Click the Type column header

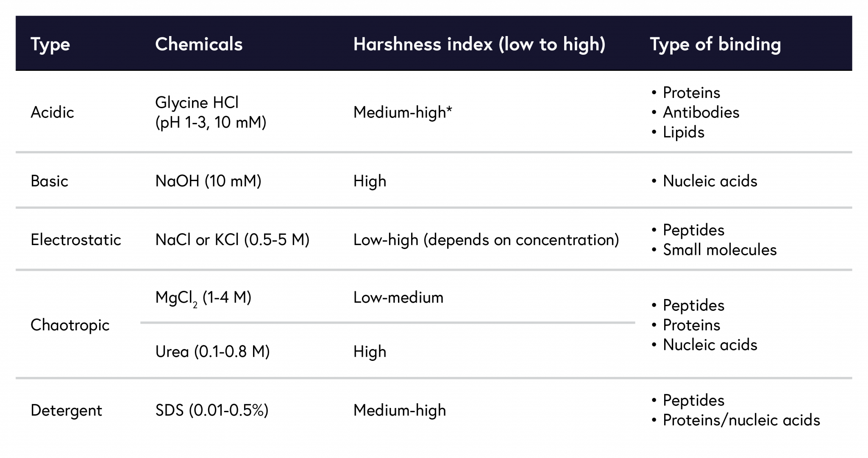[50, 44]
